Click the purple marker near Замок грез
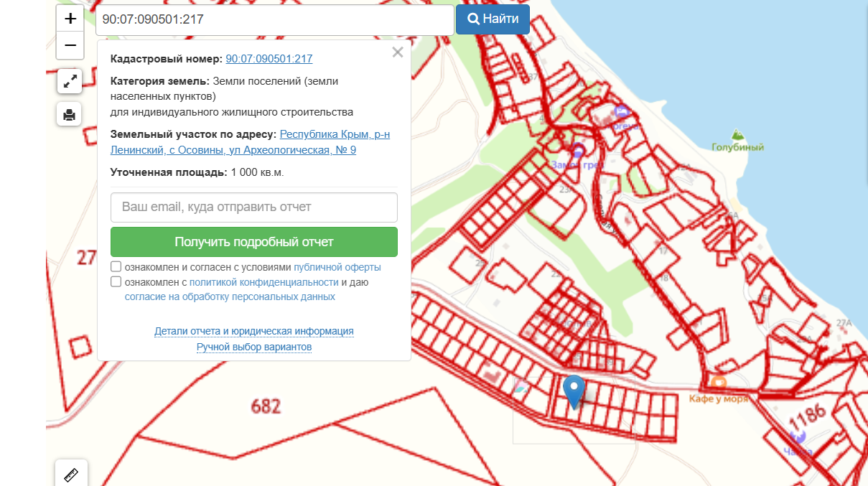Viewport: 868px width, 486px height. point(579,150)
